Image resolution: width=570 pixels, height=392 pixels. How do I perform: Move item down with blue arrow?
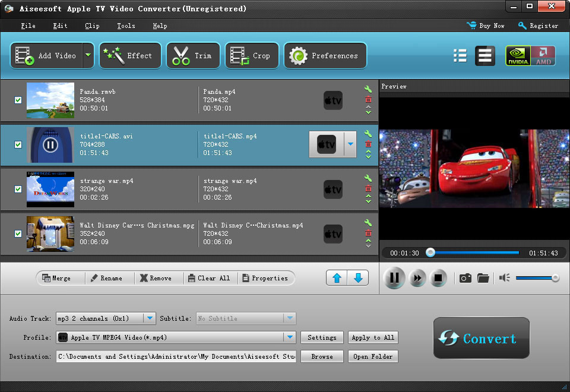(358, 278)
